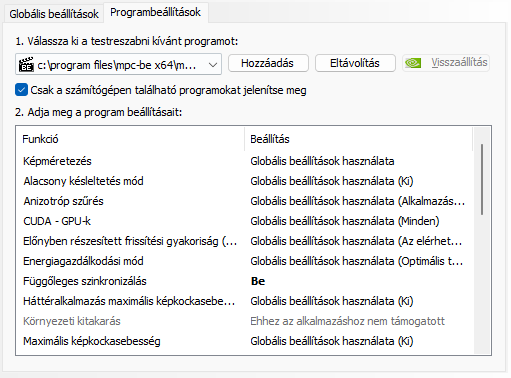This screenshot has width=511, height=378.
Task: Click the Visszaállítás restore button
Action: (446, 63)
